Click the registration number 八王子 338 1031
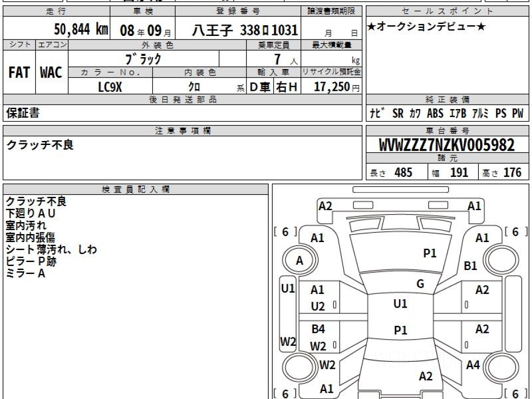The width and height of the screenshot is (532, 399). [x=244, y=30]
